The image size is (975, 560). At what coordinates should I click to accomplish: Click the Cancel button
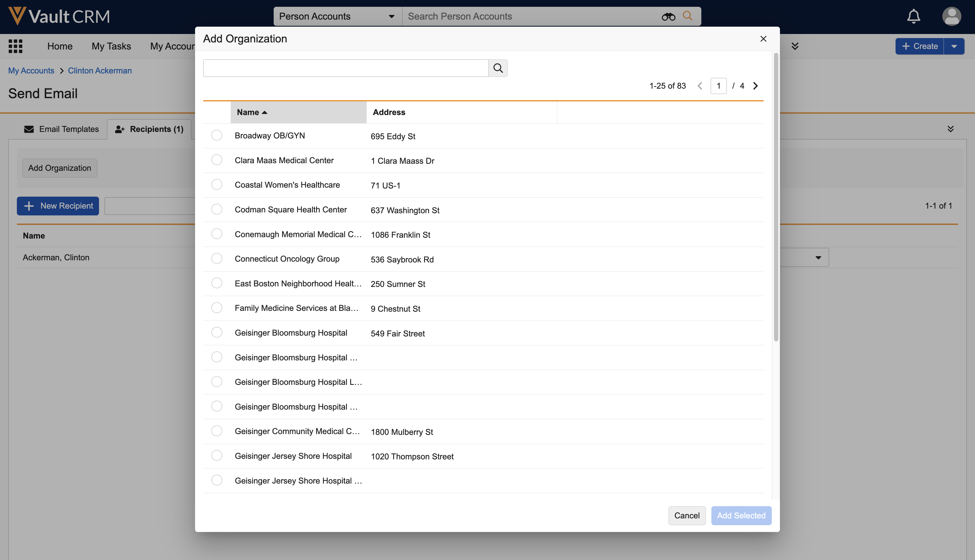pyautogui.click(x=687, y=515)
